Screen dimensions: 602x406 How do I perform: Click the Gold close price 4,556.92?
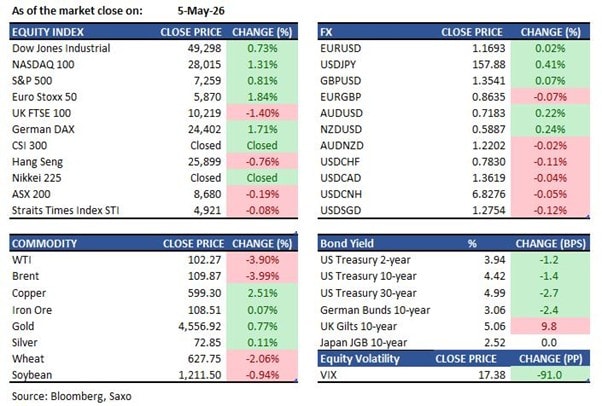point(200,326)
